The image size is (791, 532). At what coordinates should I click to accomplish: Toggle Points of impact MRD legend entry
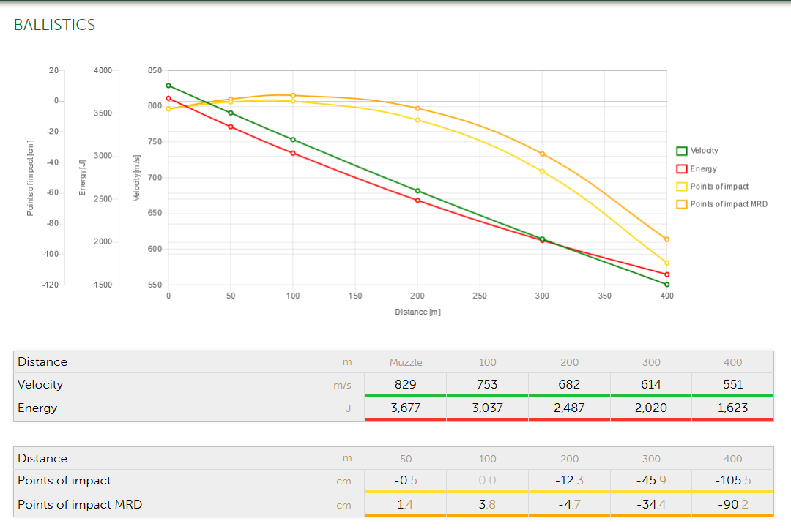(x=728, y=204)
